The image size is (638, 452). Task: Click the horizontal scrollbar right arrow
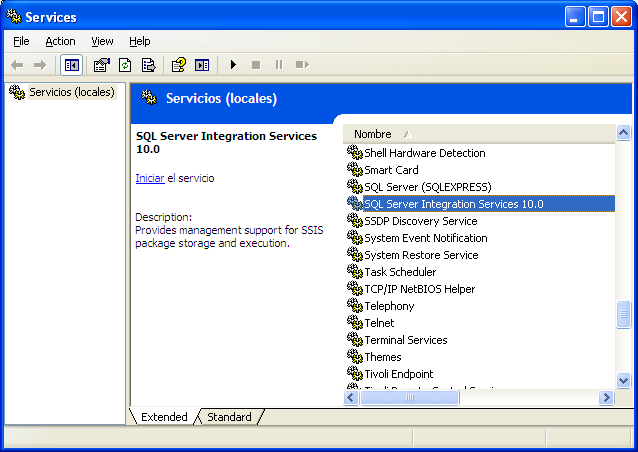click(x=606, y=397)
